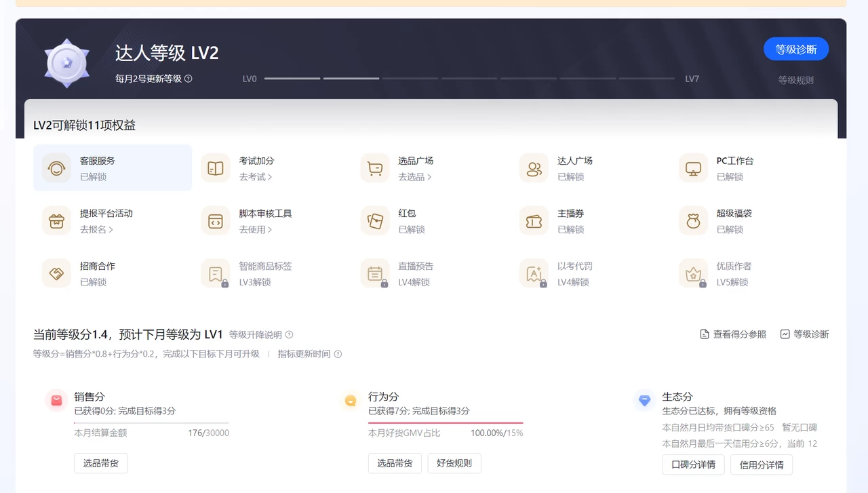
Task: Click the 招商合作 cooperation icon
Action: (56, 273)
